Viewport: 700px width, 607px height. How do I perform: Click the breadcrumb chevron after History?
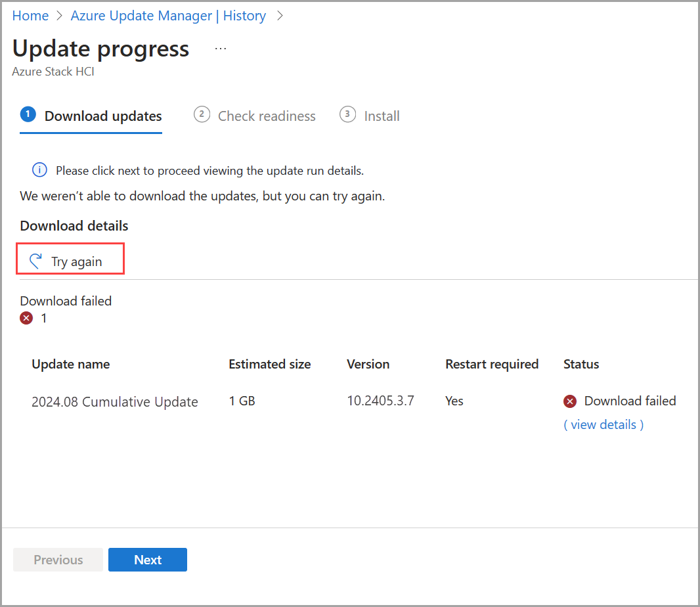pos(280,16)
